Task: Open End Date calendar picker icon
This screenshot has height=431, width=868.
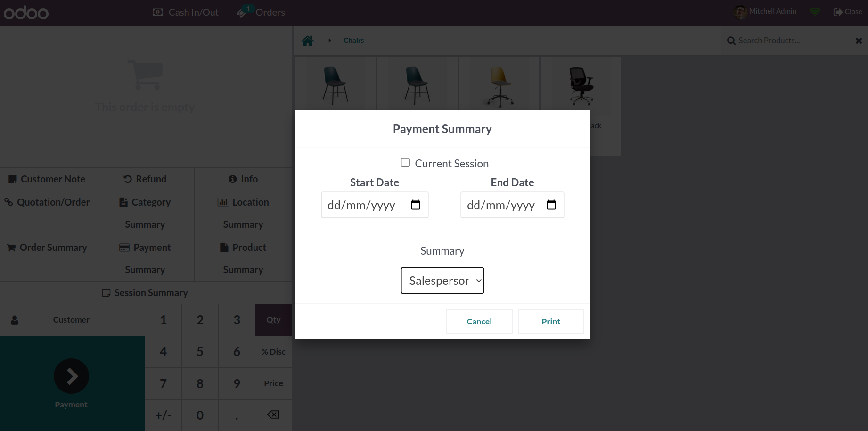Action: (x=551, y=205)
